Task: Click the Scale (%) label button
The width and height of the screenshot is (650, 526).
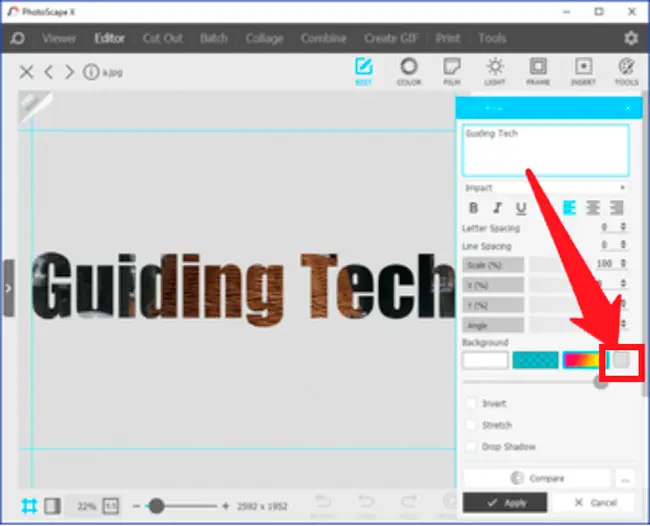Action: tap(493, 265)
